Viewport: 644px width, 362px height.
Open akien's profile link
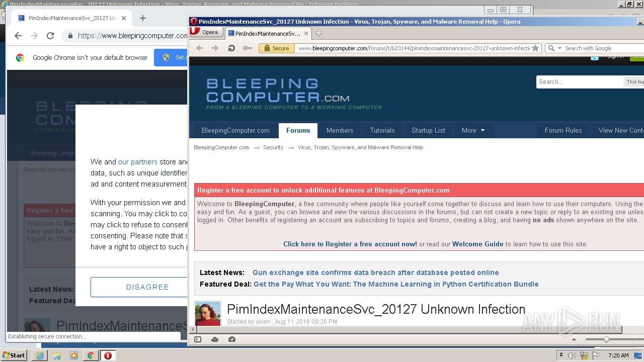(x=263, y=322)
